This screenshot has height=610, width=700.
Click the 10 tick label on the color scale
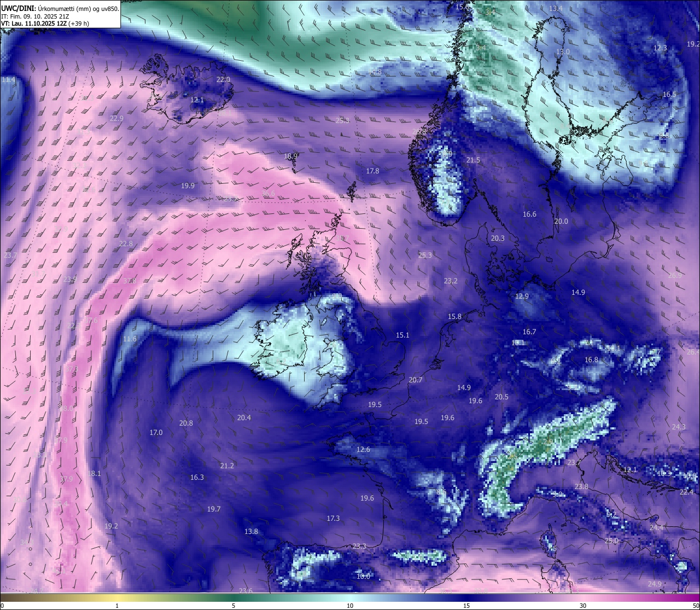pyautogui.click(x=350, y=606)
